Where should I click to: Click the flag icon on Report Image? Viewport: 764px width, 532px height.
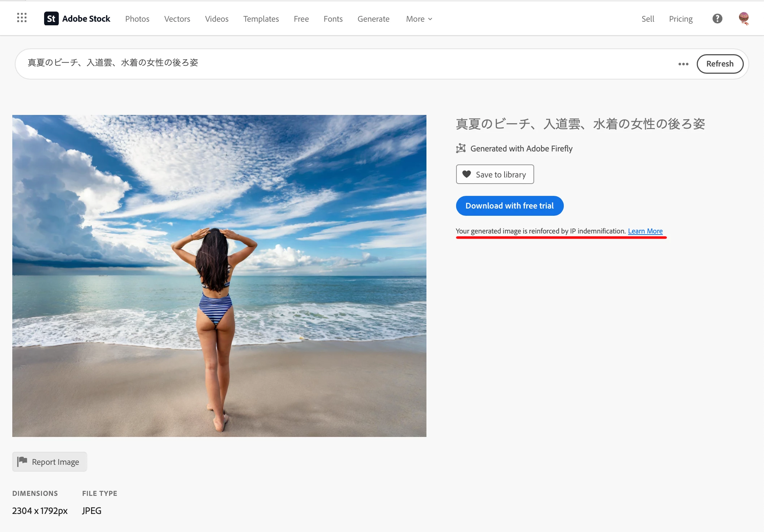(22, 461)
